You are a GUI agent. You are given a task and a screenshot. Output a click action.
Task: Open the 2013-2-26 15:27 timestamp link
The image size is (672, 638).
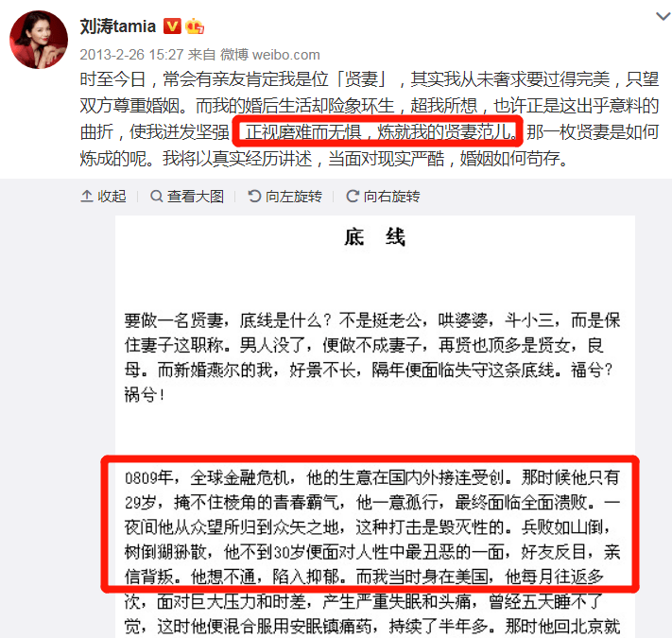[131, 55]
